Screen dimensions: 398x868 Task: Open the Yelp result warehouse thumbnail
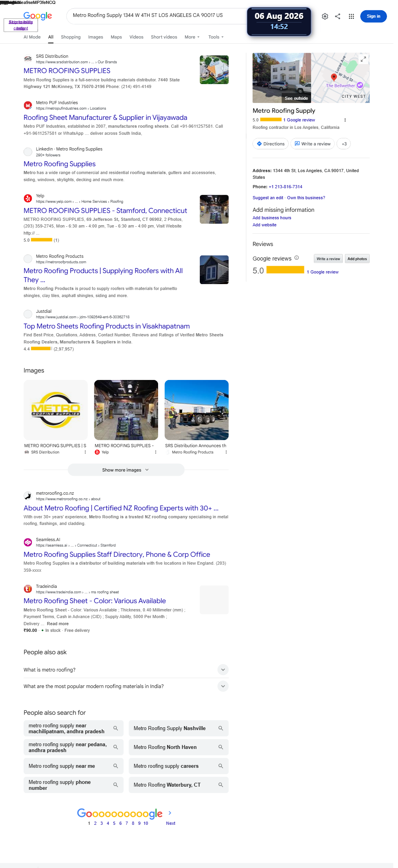coord(214,209)
